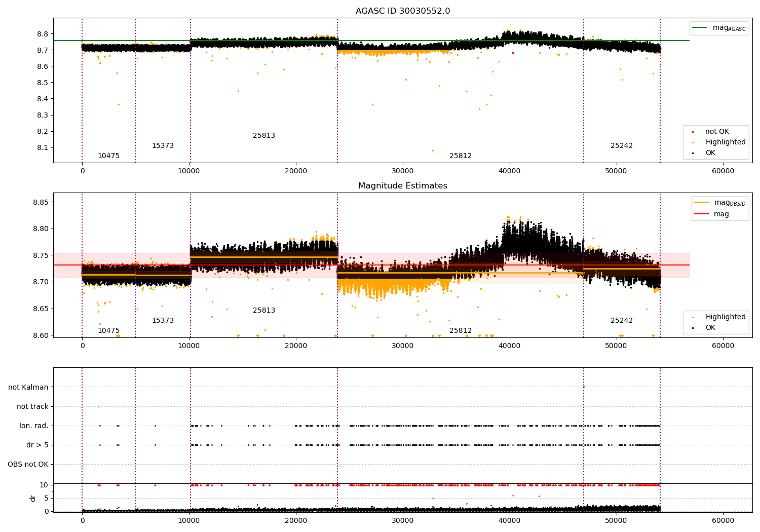Viewport: 760px width, 532px height.
Task: Click y-axis tick 8.2 in top plot
Action: point(43,131)
